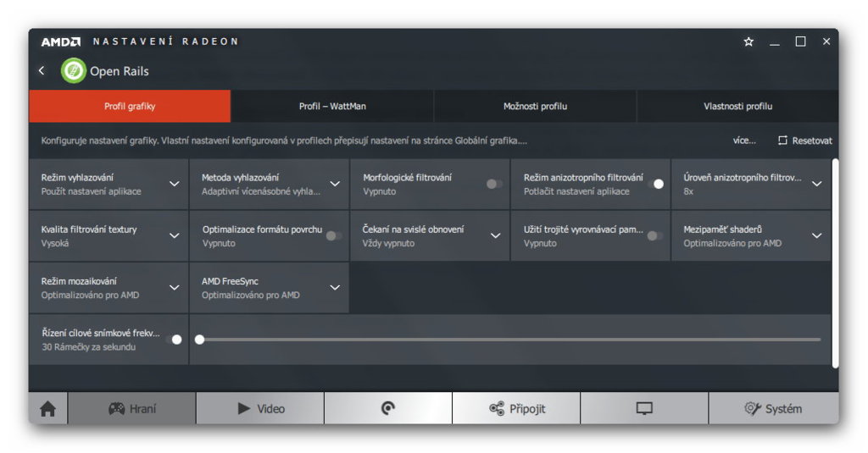Image resolution: width=868 pixels, height=453 pixels.
Task: Toggle Užití trojité vyrovnávací paměti switch
Action: [x=655, y=235]
